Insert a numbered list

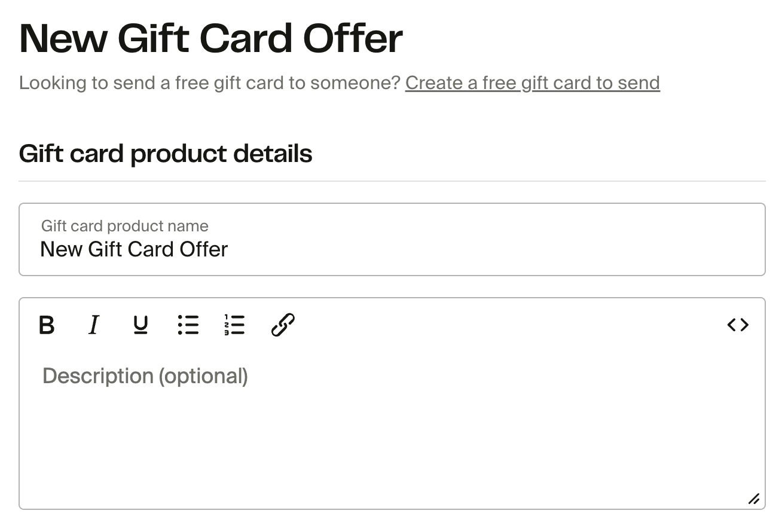(x=235, y=325)
